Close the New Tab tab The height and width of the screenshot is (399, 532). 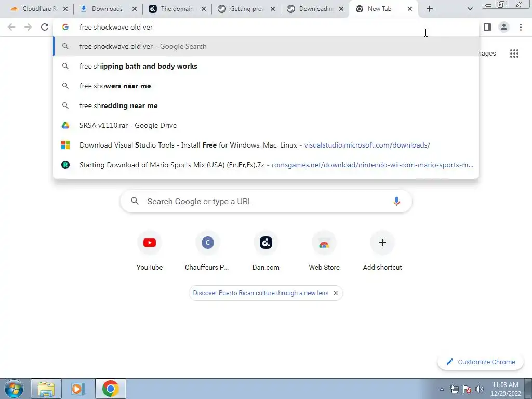point(410,9)
